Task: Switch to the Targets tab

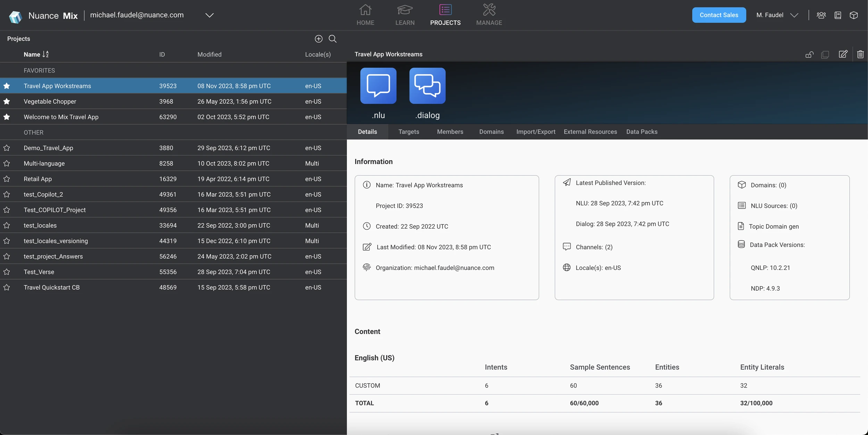Action: click(x=408, y=132)
